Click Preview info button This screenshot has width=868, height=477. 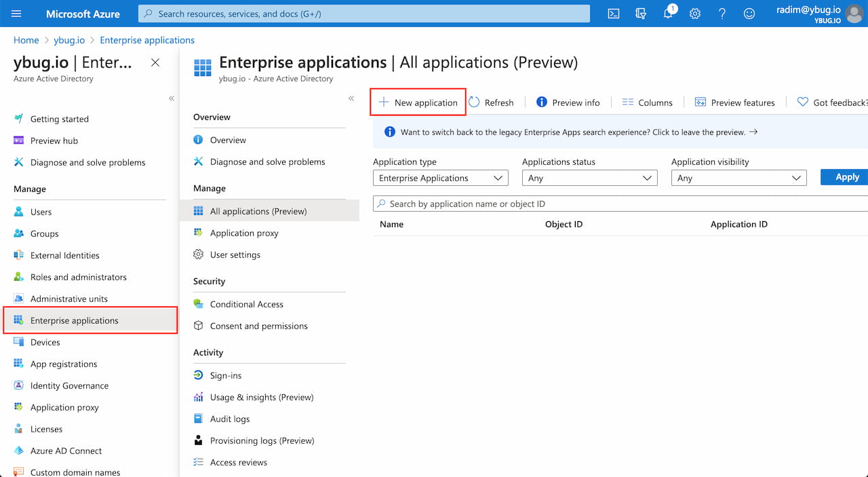568,102
